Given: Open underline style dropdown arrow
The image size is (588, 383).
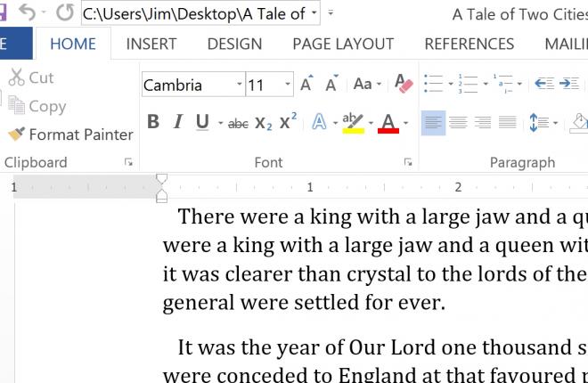Looking at the screenshot, I should 220,123.
